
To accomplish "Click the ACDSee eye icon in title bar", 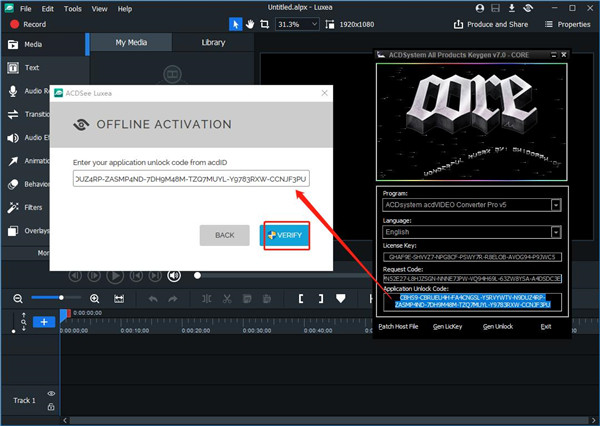I will [528, 8].
